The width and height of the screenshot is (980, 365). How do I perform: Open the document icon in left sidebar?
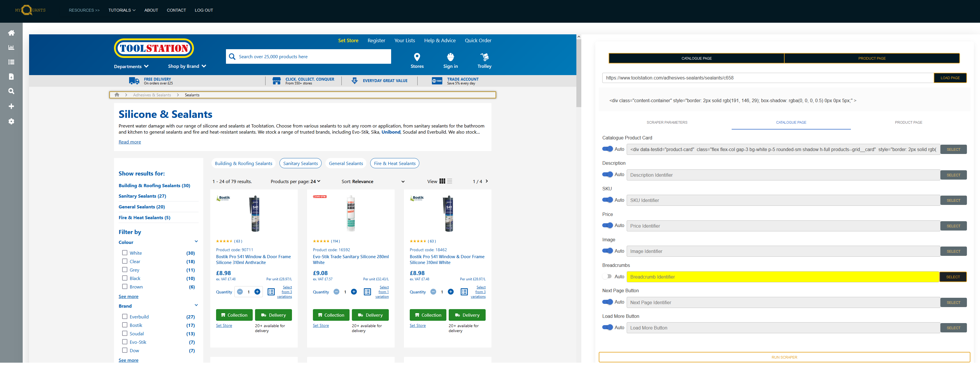11,77
